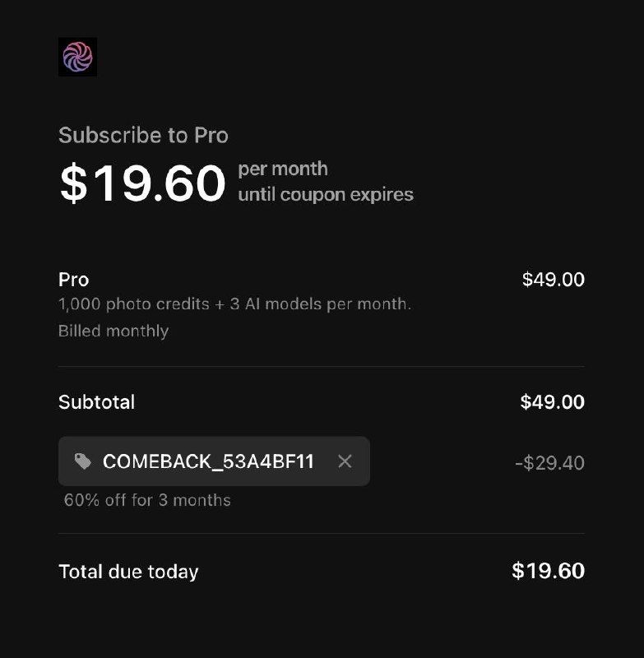
Task: Click the "Total due today" label
Action: 128,572
